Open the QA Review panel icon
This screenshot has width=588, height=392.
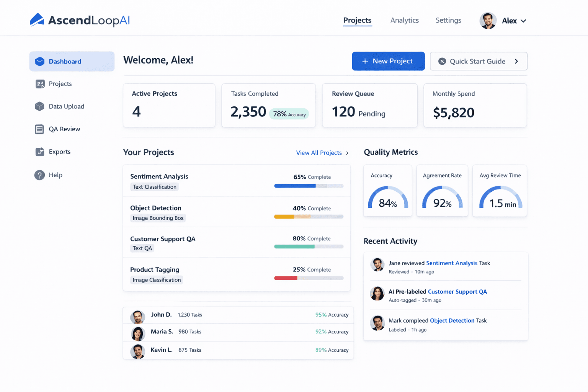pos(40,129)
